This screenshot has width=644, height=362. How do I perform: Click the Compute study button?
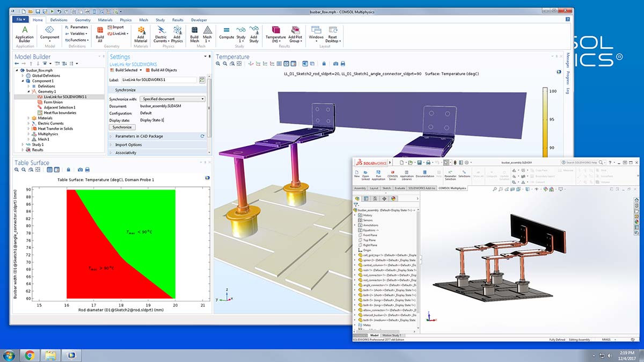tap(226, 33)
